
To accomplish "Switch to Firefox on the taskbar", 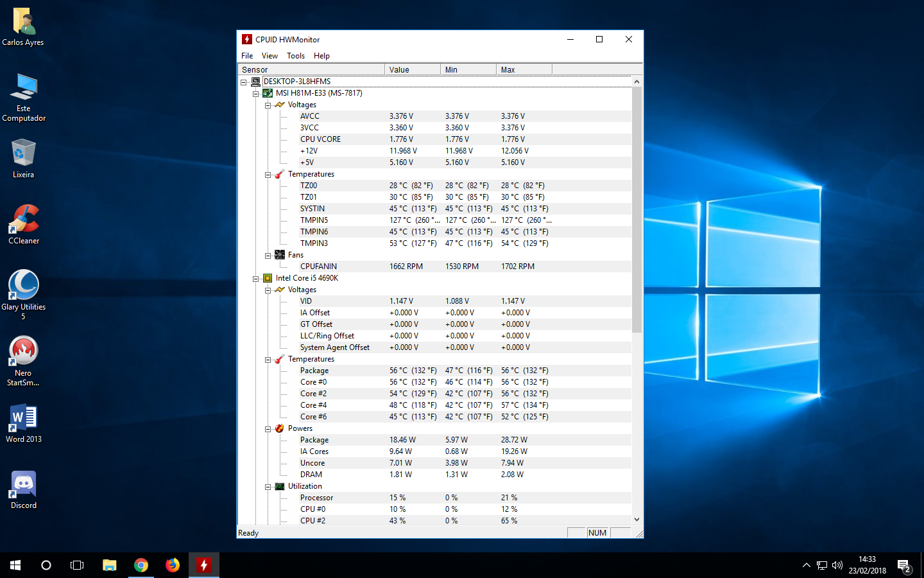I will click(x=173, y=565).
